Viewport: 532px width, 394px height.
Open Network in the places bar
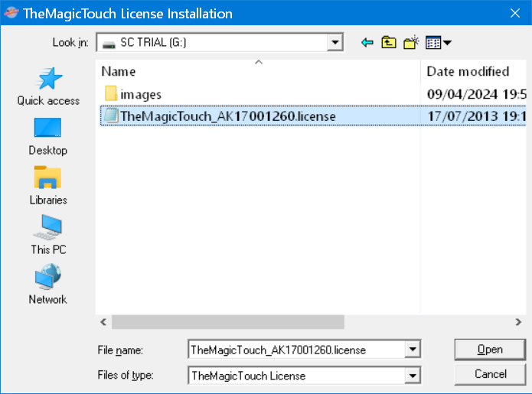[47, 284]
